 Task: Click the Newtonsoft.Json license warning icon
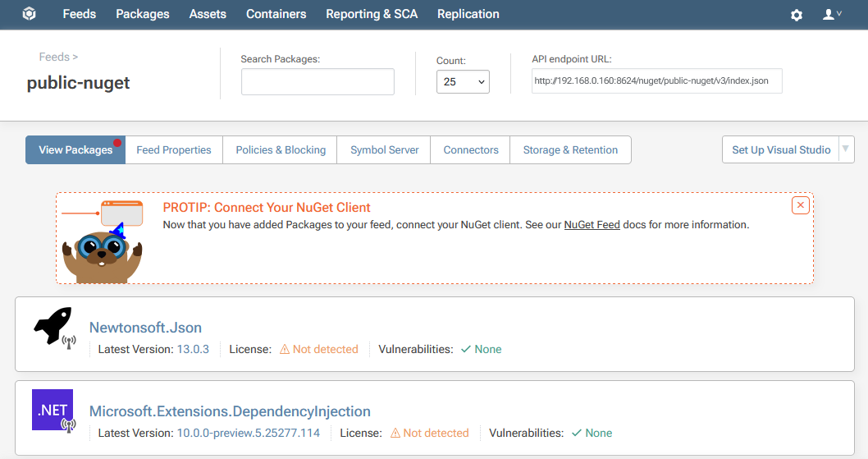coord(285,349)
